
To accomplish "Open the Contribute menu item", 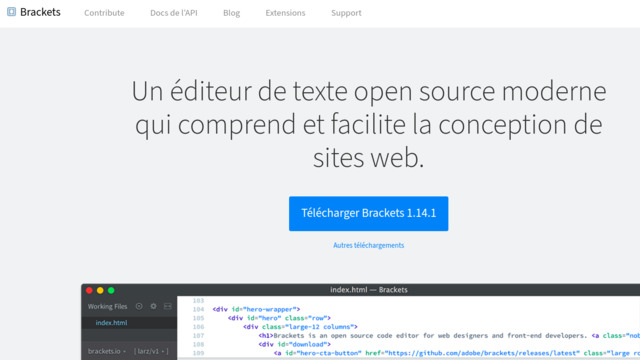I will coord(104,13).
